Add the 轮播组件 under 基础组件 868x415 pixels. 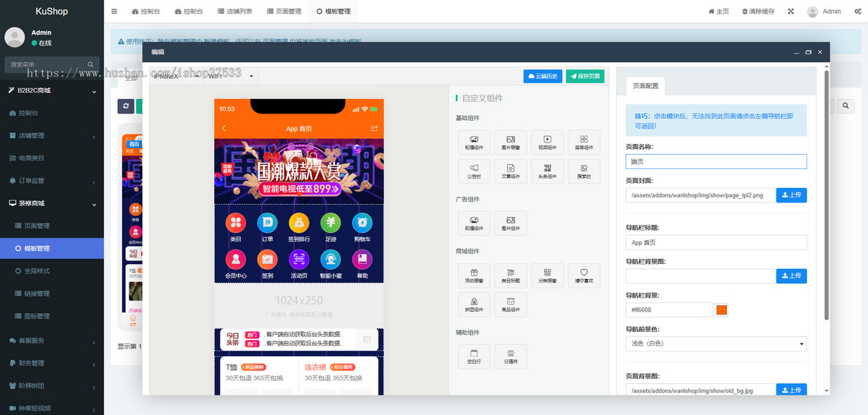tap(474, 142)
